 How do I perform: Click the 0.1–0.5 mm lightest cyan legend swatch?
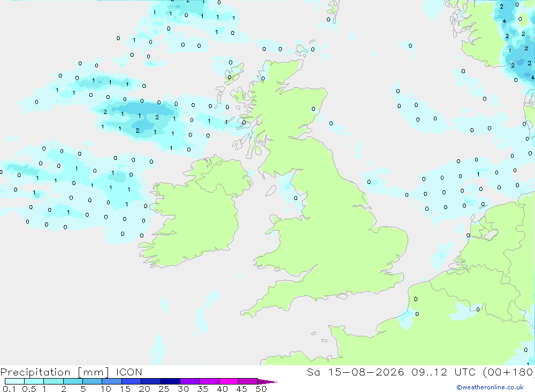coord(14,381)
